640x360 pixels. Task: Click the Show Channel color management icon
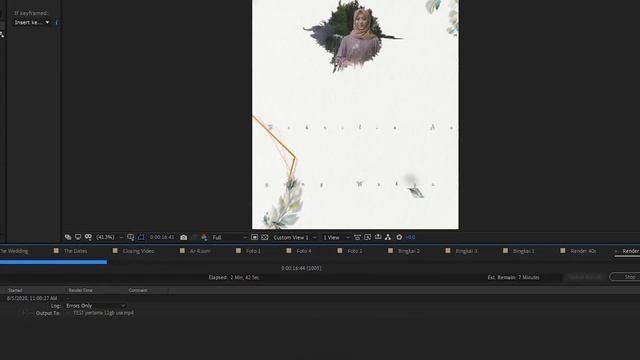click(x=204, y=237)
